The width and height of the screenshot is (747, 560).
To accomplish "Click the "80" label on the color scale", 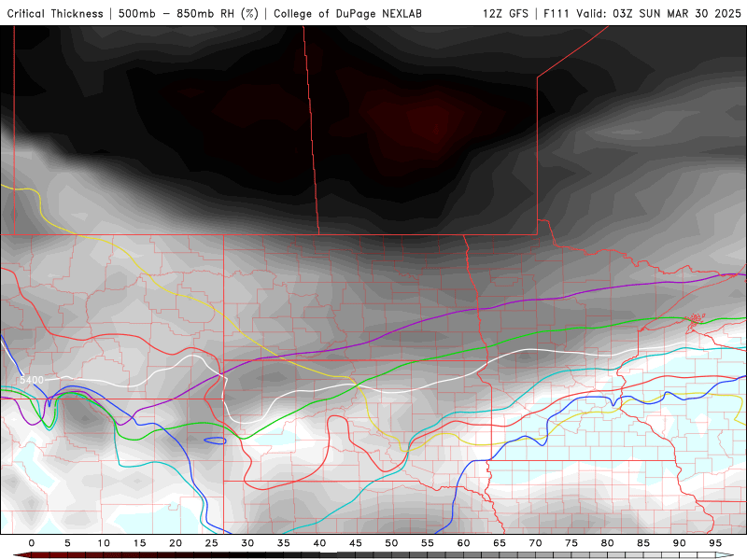I will click(x=608, y=543).
